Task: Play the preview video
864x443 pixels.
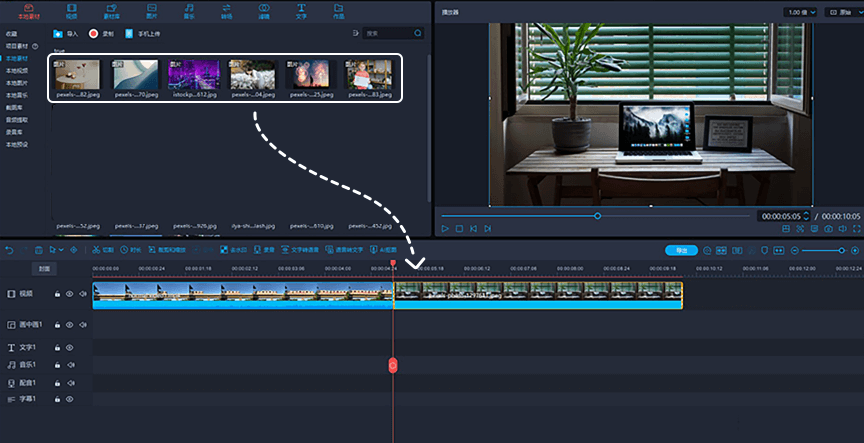Action: 445,229
